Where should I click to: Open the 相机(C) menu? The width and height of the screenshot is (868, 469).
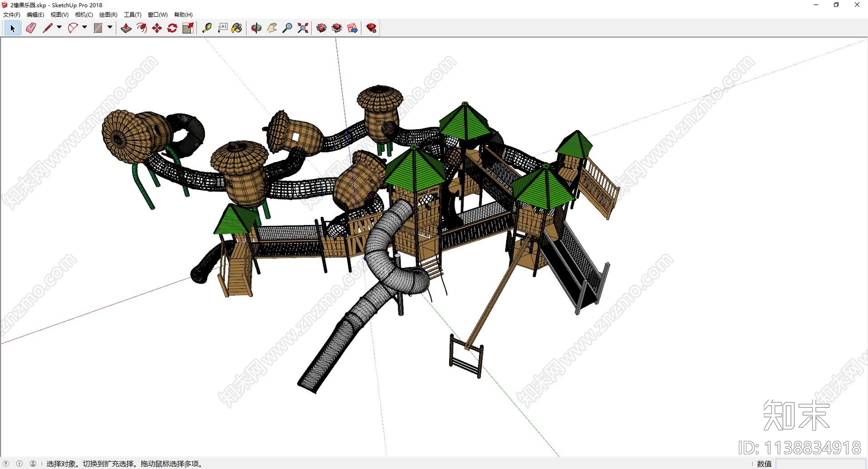(x=84, y=15)
